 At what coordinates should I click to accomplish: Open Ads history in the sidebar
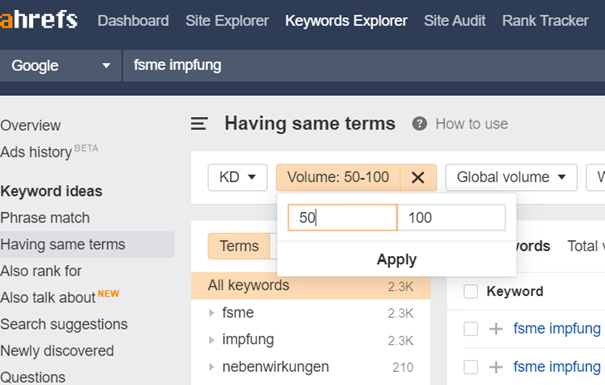pos(36,152)
